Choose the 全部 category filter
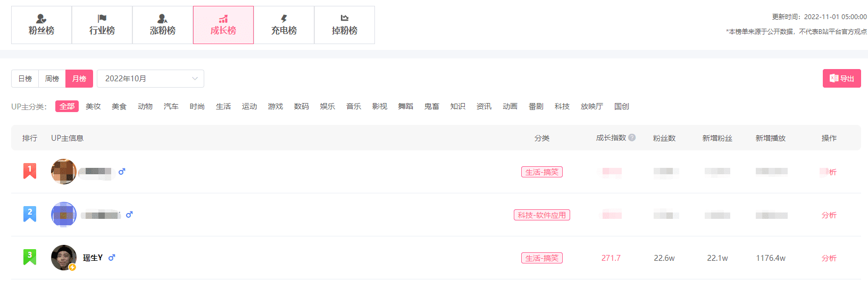The image size is (868, 281). point(67,106)
